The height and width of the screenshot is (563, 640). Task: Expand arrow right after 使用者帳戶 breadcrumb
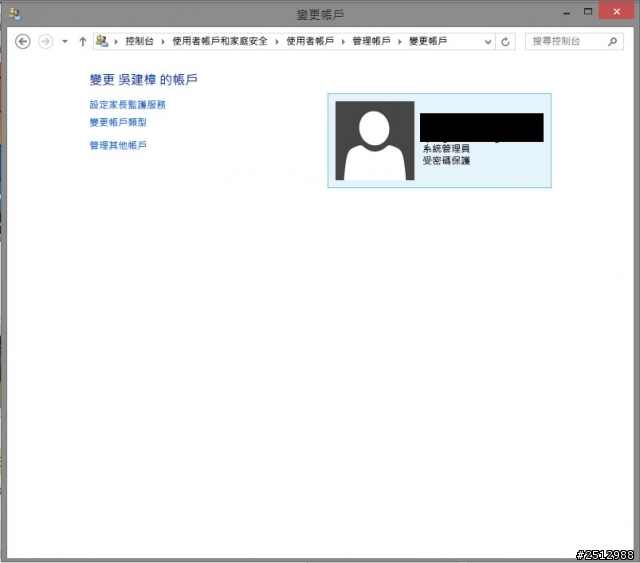click(x=343, y=41)
